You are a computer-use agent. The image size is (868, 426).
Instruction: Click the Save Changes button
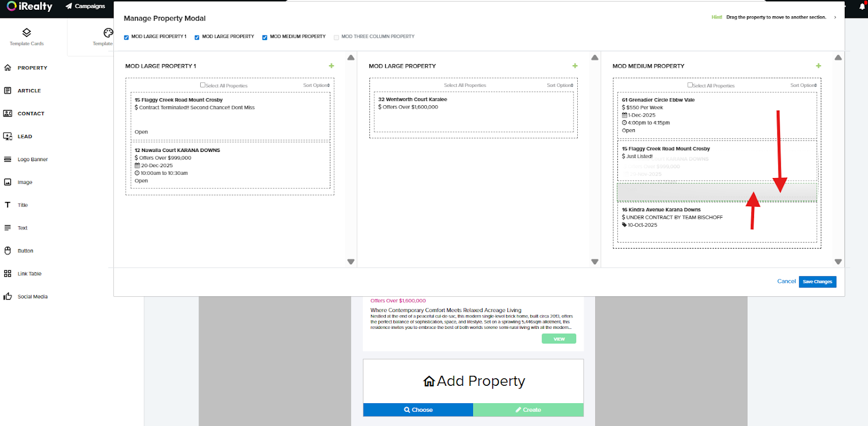click(x=817, y=282)
